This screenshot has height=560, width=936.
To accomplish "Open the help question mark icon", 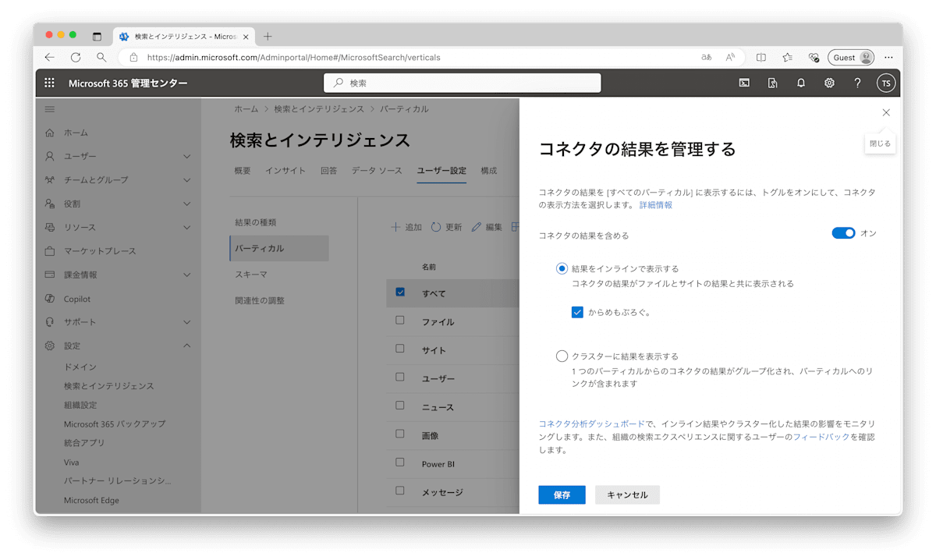I will (x=857, y=83).
